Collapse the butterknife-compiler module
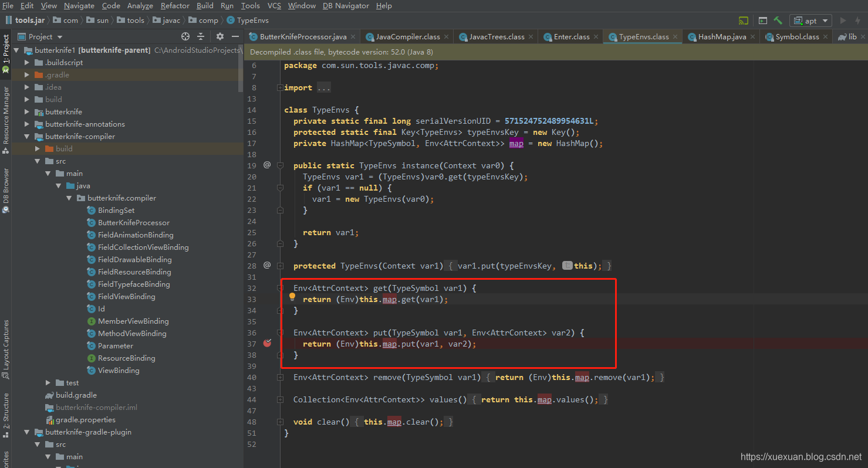The height and width of the screenshot is (468, 868). pyautogui.click(x=27, y=136)
